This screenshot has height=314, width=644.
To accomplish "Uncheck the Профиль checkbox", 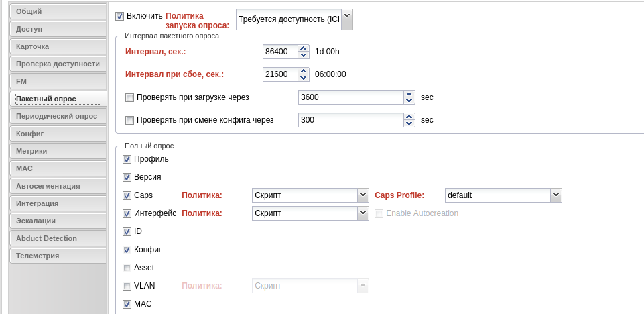I will 127,160.
